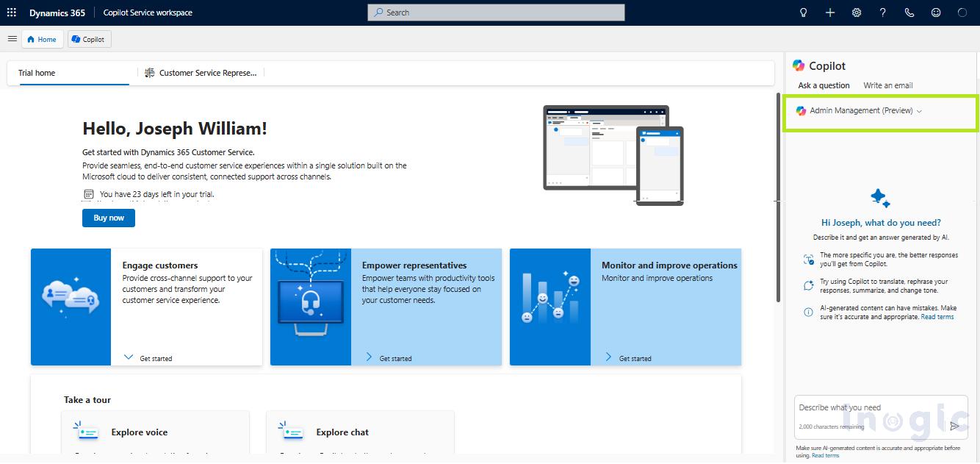The width and height of the screenshot is (980, 464).
Task: Click the Explore voice card title
Action: pos(140,432)
